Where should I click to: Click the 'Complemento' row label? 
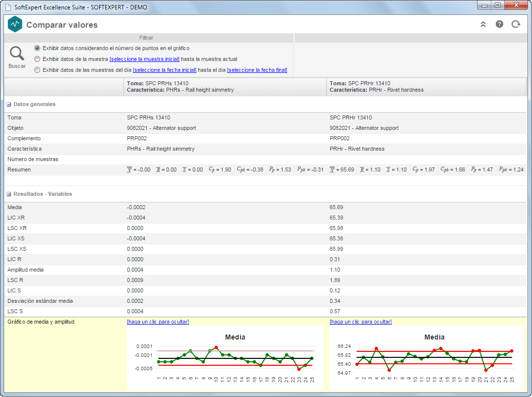pyautogui.click(x=24, y=138)
